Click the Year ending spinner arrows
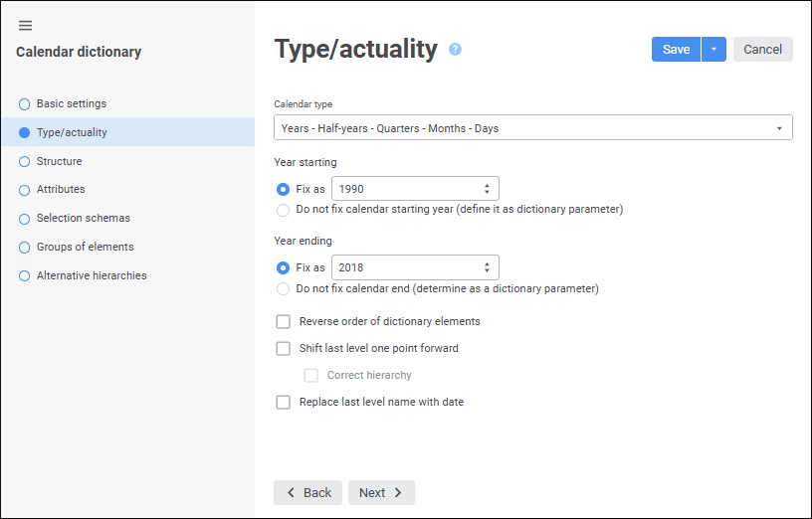This screenshot has width=812, height=519. coord(487,267)
